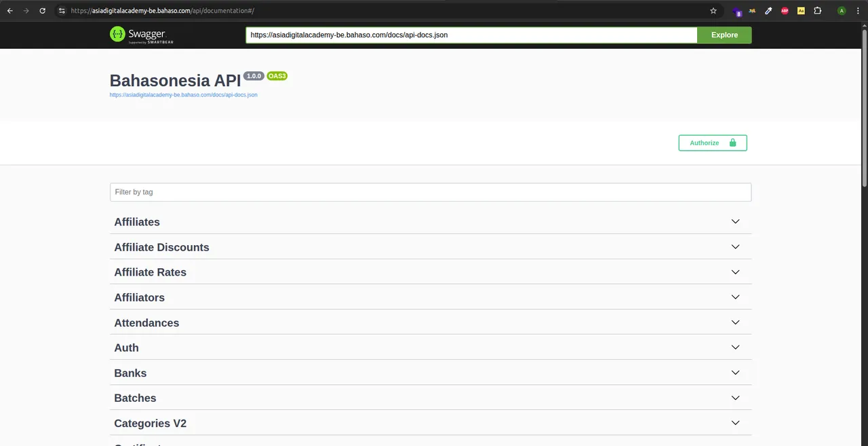Open the Chrome profile avatar

click(842, 11)
